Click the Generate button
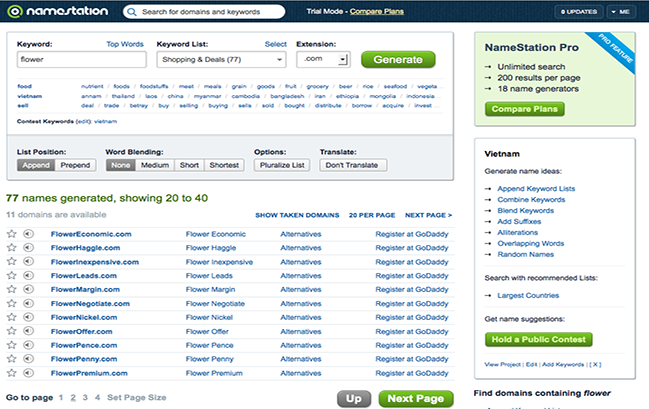649x409 pixels. (398, 60)
